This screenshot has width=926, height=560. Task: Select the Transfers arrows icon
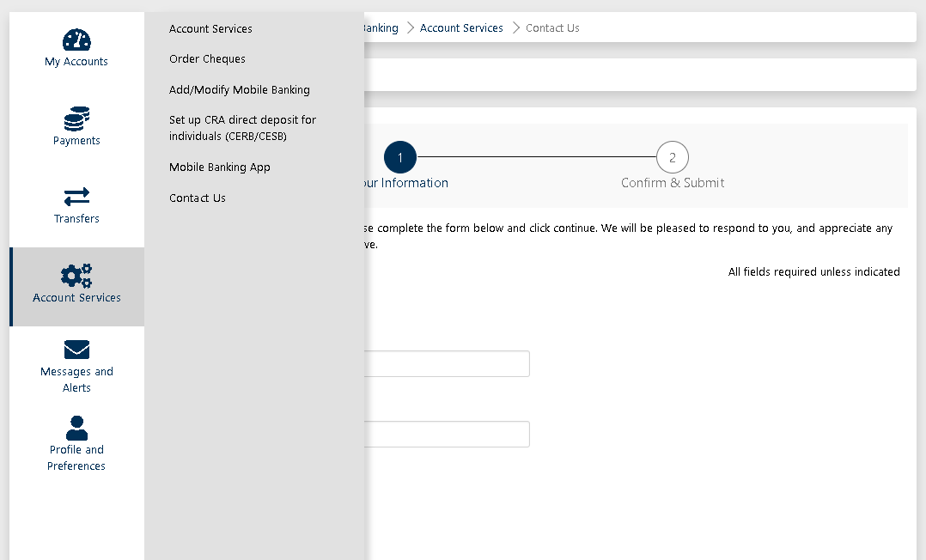[x=76, y=197]
